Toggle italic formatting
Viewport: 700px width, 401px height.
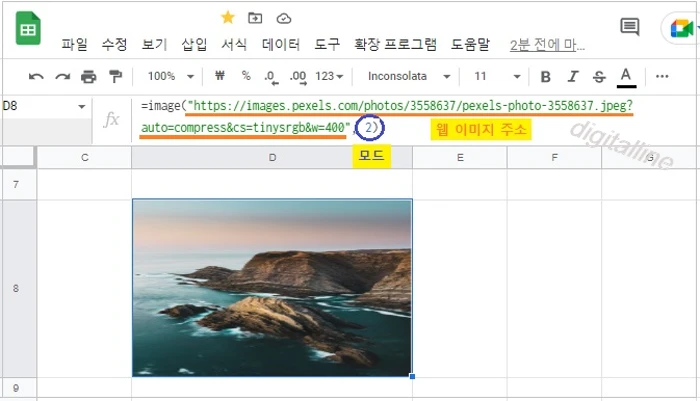click(573, 77)
